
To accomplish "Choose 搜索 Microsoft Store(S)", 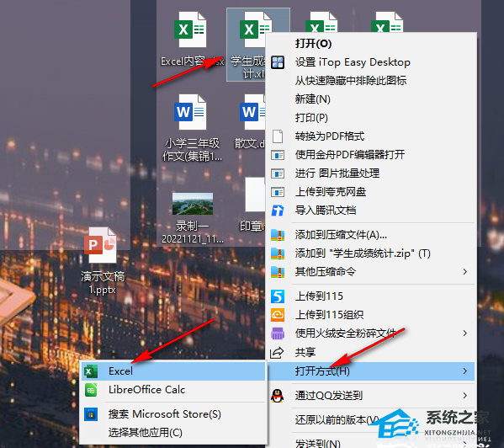I will click(173, 414).
